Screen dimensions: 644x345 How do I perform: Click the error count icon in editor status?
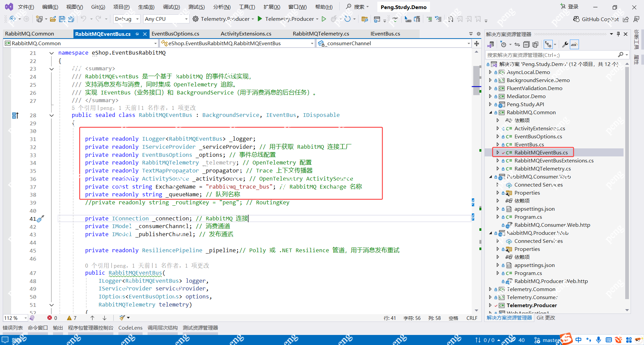50,318
